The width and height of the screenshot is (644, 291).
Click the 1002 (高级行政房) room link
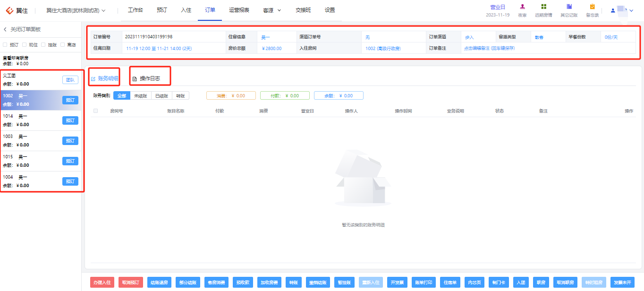383,48
